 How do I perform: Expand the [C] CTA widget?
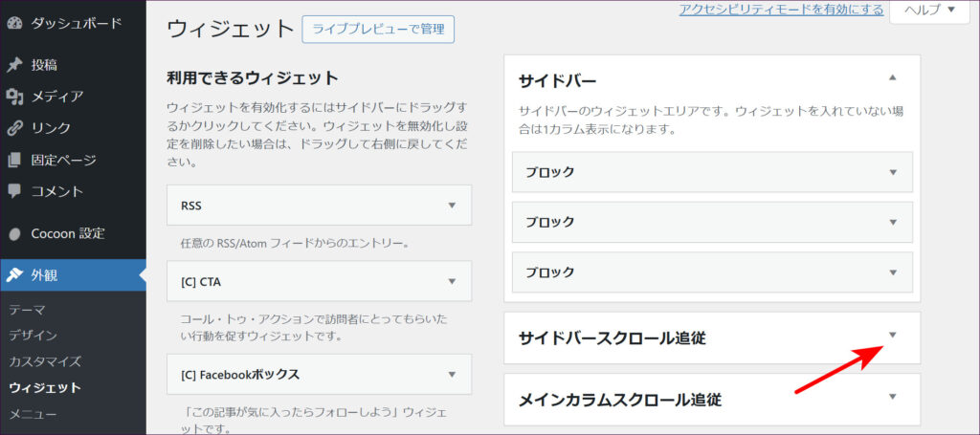click(452, 280)
